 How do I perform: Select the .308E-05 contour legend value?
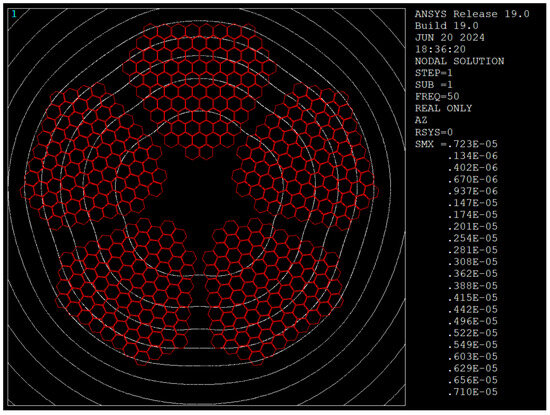point(472,262)
